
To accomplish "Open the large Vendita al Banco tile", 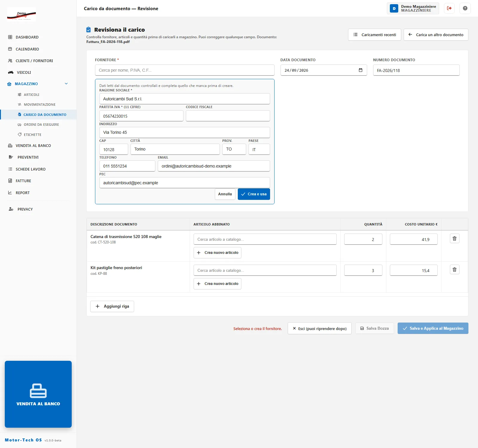I will 38,394.
